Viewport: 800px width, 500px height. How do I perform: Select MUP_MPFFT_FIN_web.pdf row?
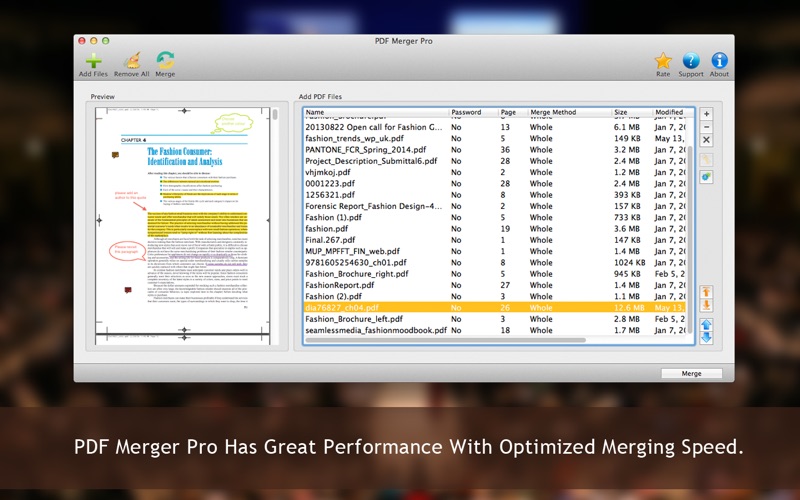coord(495,251)
